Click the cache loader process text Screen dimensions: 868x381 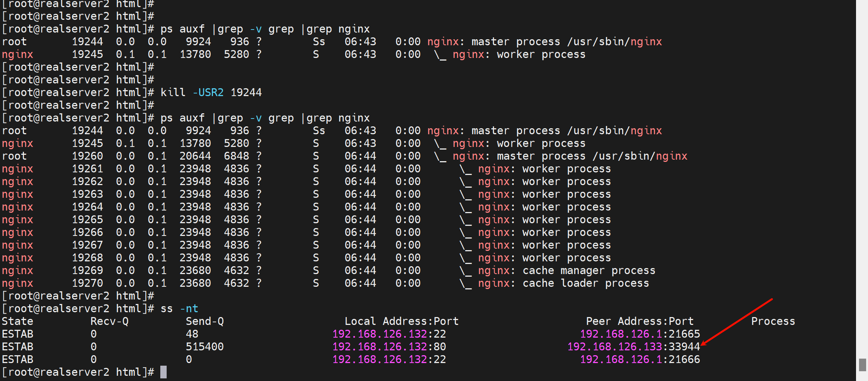[586, 283]
